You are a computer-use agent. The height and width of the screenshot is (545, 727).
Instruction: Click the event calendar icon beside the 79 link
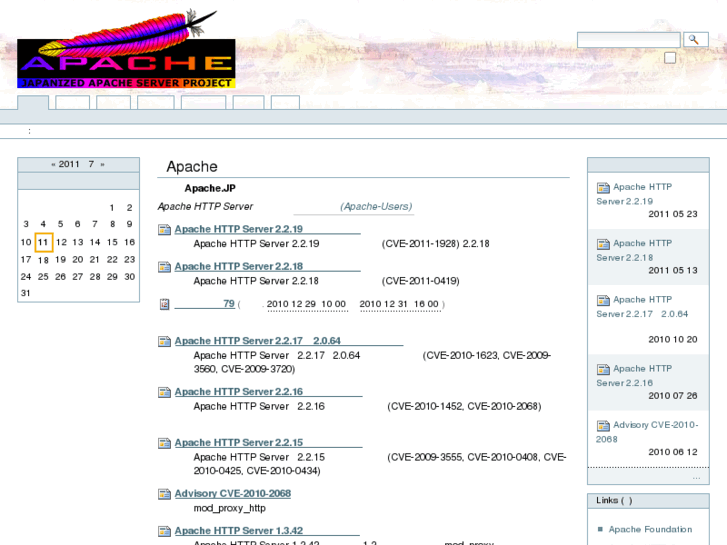164,304
